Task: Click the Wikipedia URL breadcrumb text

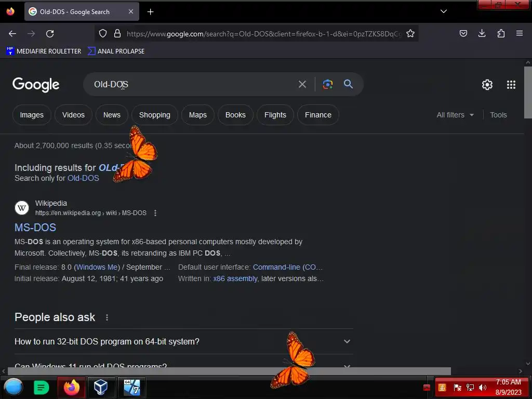Action: [91, 213]
